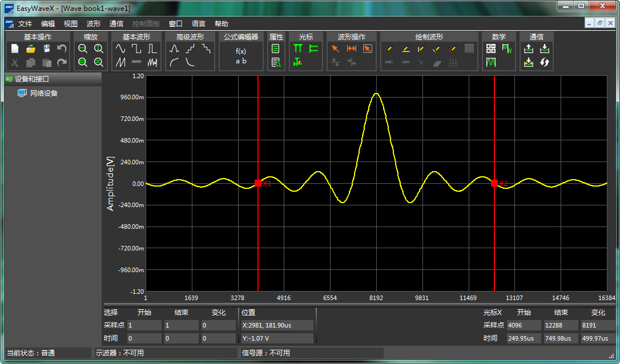Toggle the X cursors on the waveform

pyautogui.click(x=299, y=48)
